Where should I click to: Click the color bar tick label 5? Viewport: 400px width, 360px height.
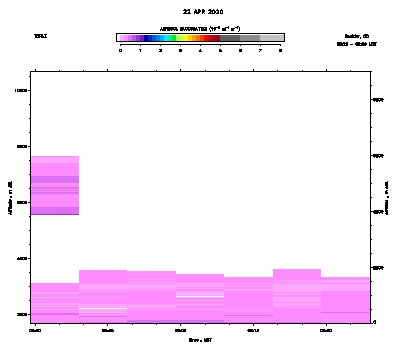click(220, 51)
